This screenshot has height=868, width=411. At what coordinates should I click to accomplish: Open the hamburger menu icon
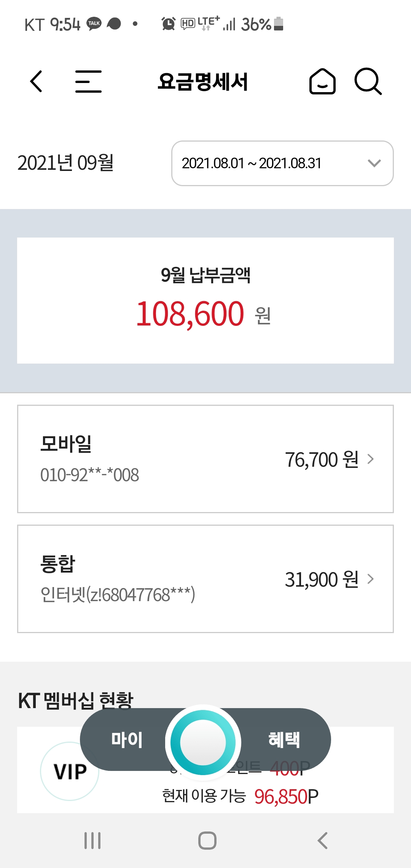click(88, 81)
